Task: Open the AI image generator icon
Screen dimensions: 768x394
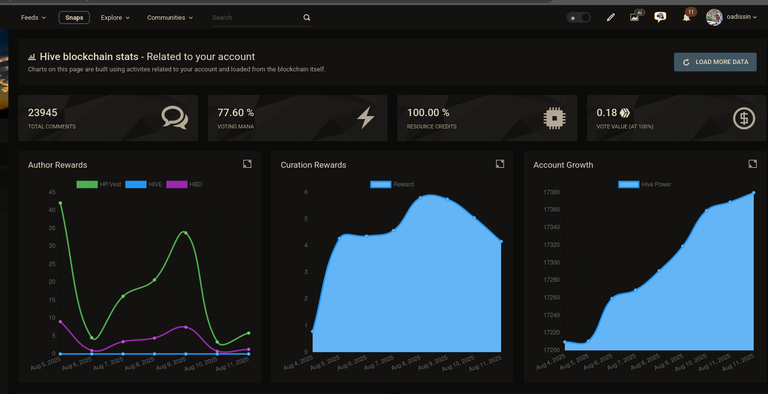Action: 635,17
